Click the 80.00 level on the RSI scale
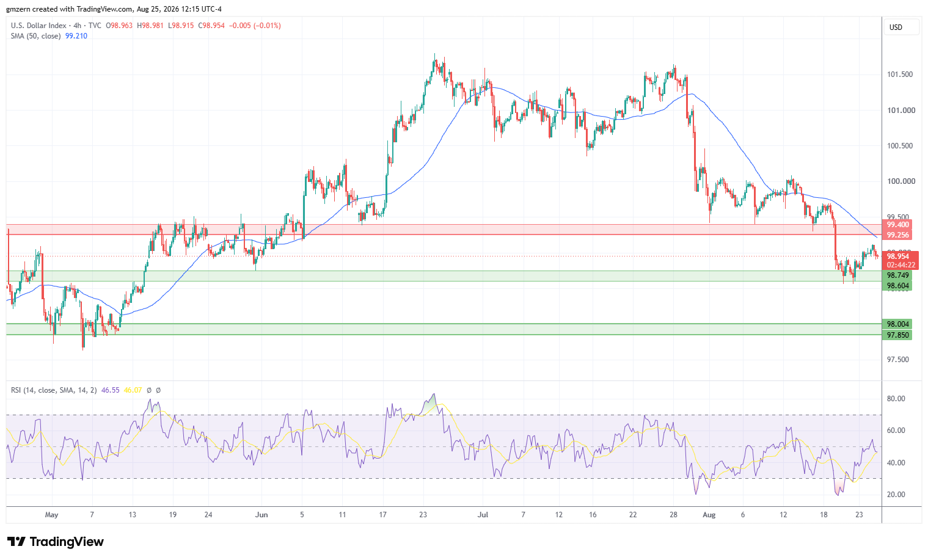The image size is (928, 560). tap(896, 399)
